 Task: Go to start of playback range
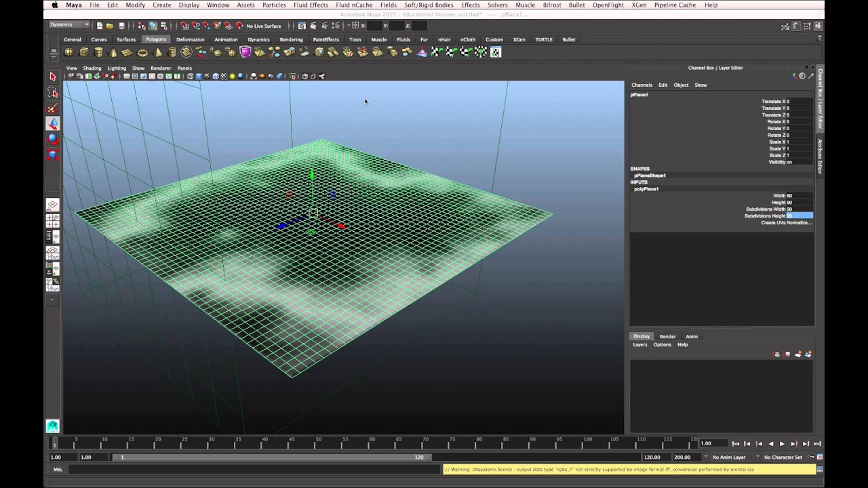point(736,444)
